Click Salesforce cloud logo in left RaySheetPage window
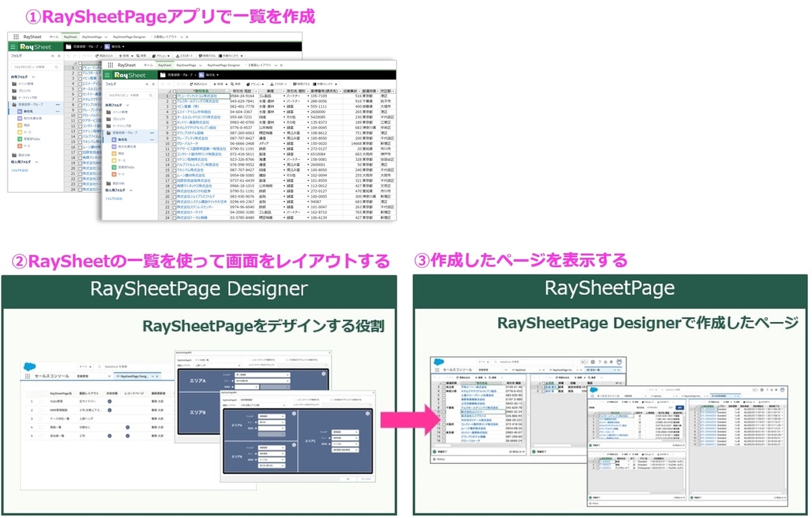Viewport: 812px width, 518px height. 438,362
